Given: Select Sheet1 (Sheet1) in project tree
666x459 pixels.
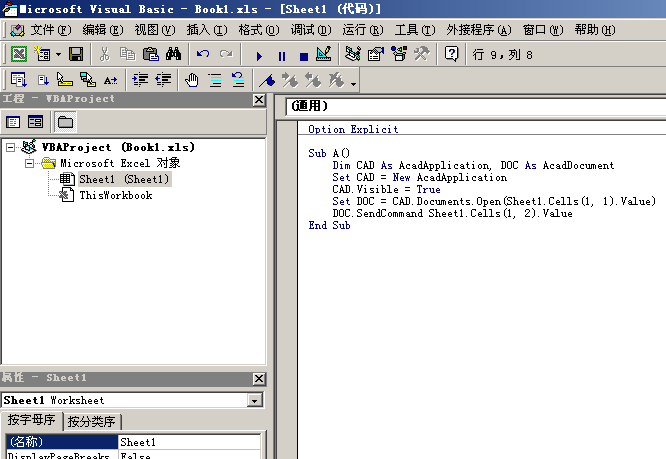Looking at the screenshot, I should point(124,179).
